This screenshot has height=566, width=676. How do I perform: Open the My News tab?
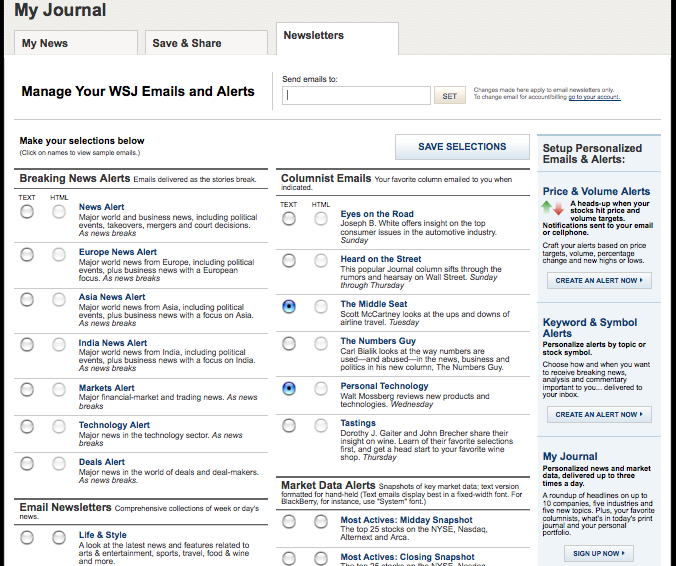coord(76,43)
